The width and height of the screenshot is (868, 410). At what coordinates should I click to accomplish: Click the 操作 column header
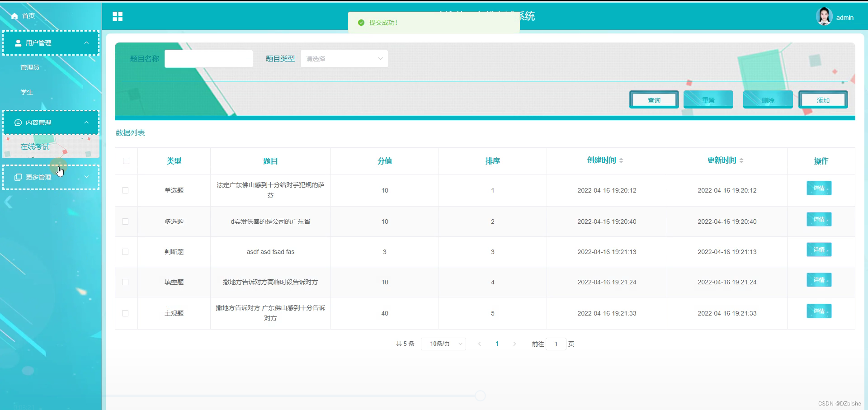point(821,161)
